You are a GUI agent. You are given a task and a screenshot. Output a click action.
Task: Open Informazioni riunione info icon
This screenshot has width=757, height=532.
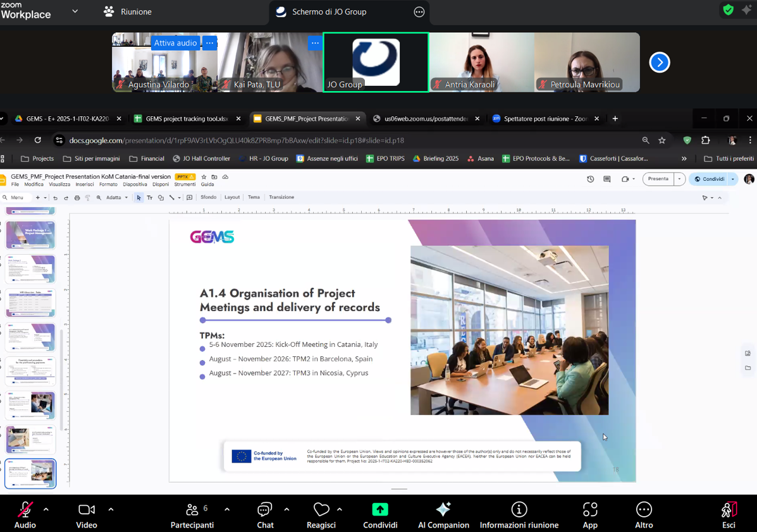tap(519, 510)
